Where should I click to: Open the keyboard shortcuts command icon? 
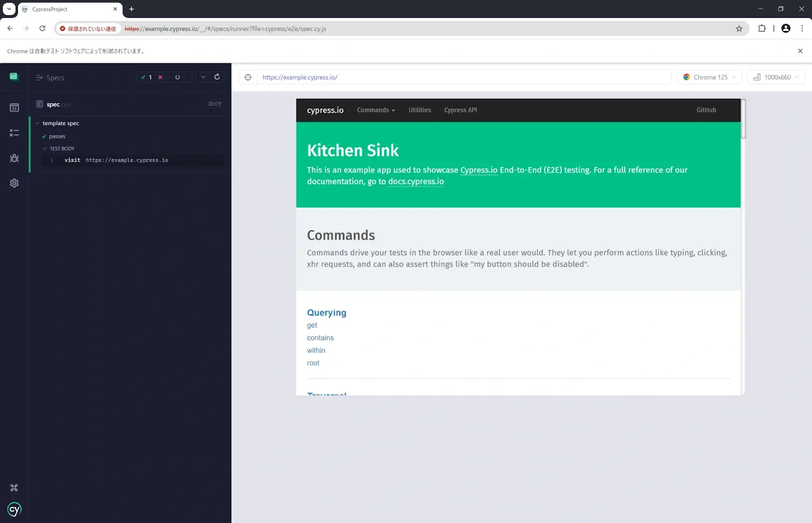pos(14,487)
